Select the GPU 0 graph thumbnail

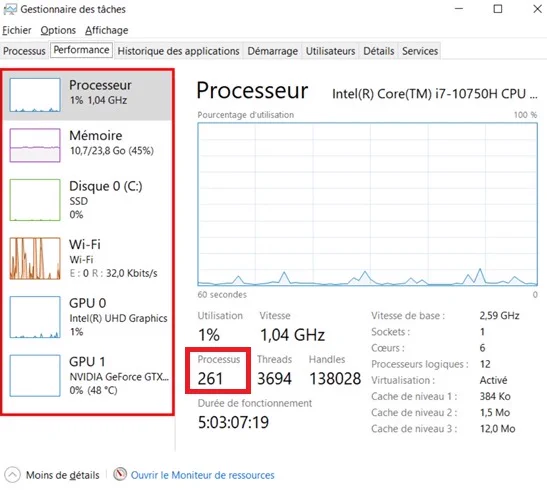(35, 317)
